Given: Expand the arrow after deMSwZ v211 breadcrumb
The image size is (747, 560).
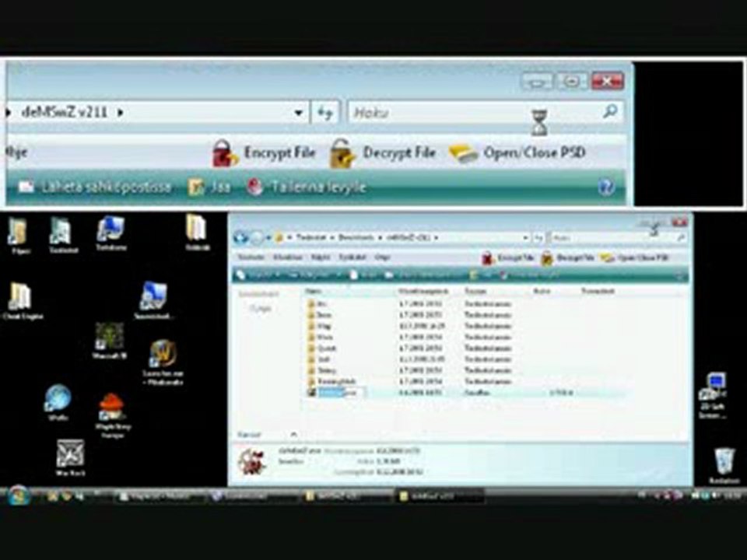Looking at the screenshot, I should pyautogui.click(x=120, y=113).
